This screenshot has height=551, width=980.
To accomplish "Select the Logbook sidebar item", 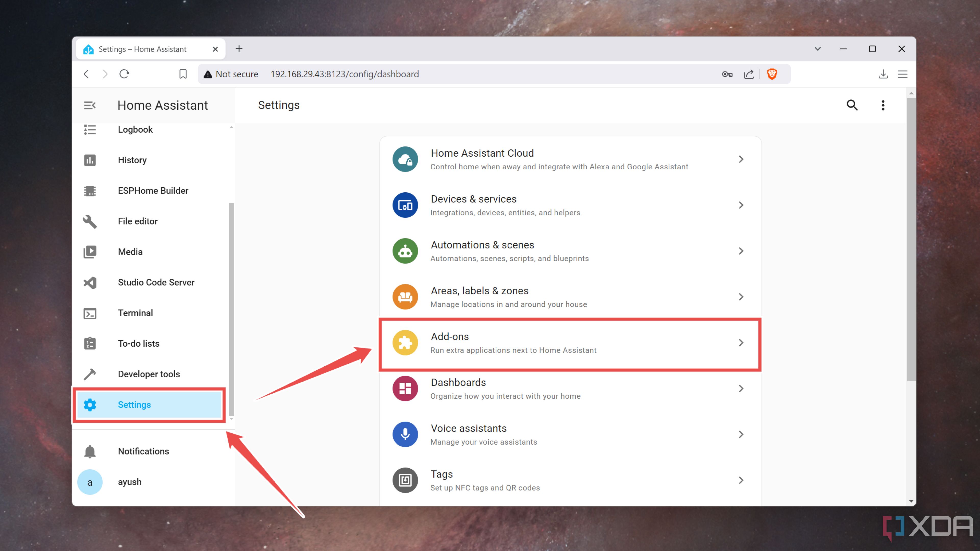I will tap(150, 130).
